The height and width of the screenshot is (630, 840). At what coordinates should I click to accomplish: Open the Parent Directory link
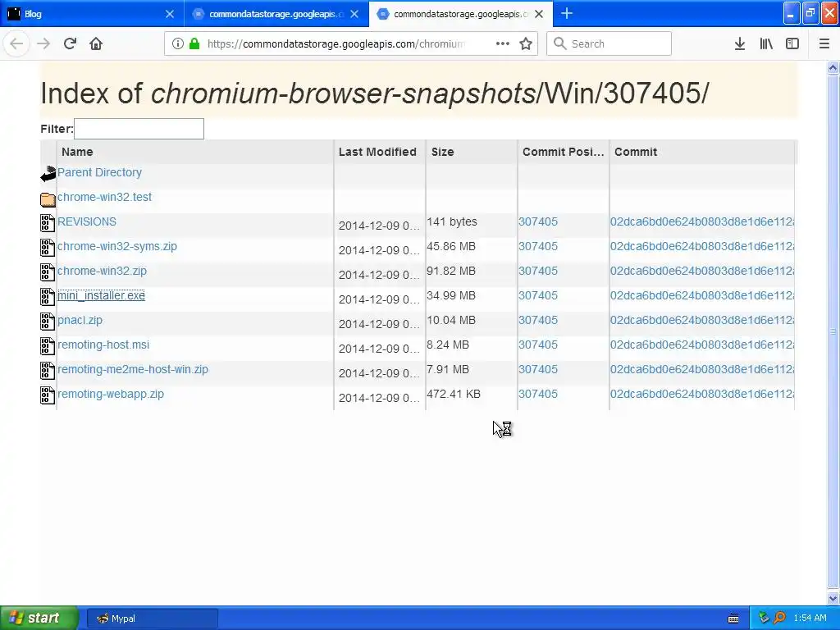coord(99,172)
